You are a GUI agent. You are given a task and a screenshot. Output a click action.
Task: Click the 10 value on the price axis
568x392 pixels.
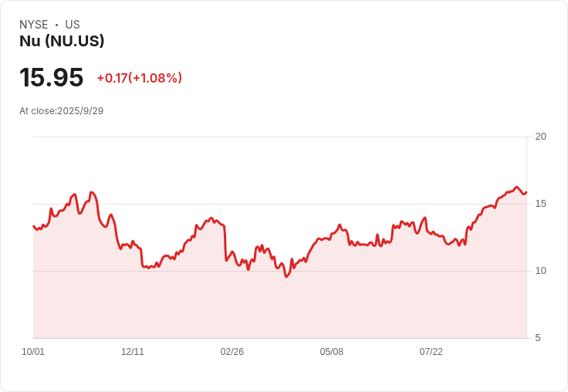click(540, 271)
